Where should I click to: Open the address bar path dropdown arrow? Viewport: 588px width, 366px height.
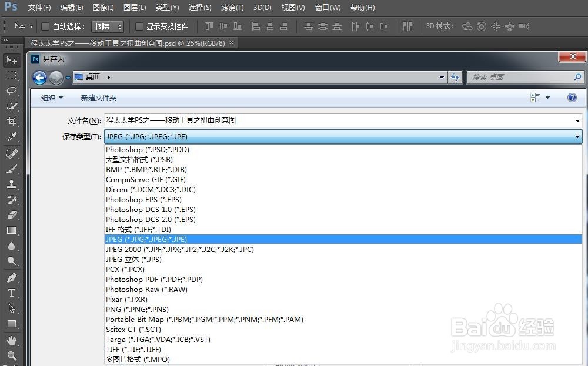click(x=442, y=77)
